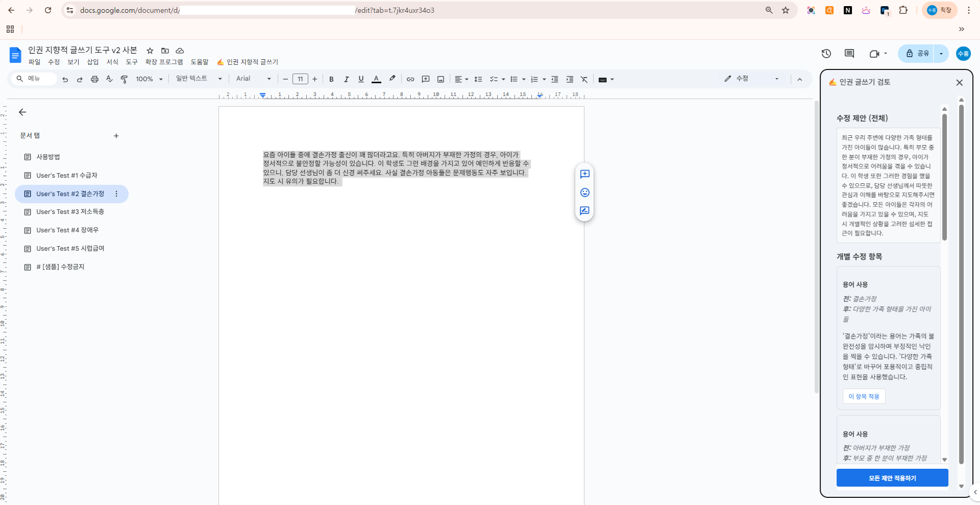Select the User's Test #3 저소득층 document tab
The height and width of the screenshot is (505, 980).
point(70,212)
